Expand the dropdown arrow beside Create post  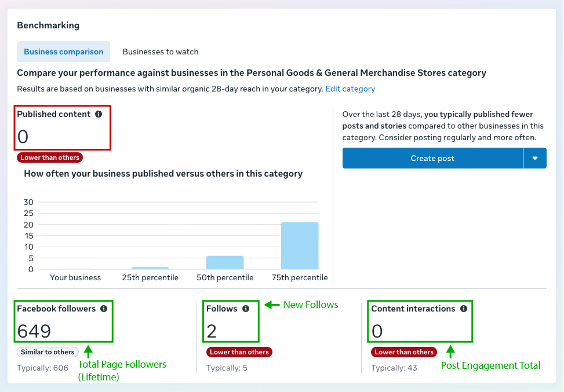pyautogui.click(x=535, y=158)
